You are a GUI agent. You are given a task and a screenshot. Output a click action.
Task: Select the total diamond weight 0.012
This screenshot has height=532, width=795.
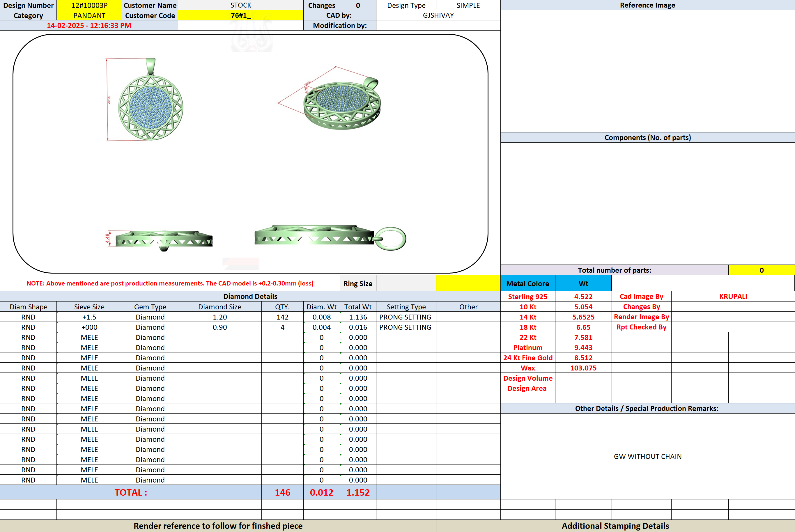[321, 492]
